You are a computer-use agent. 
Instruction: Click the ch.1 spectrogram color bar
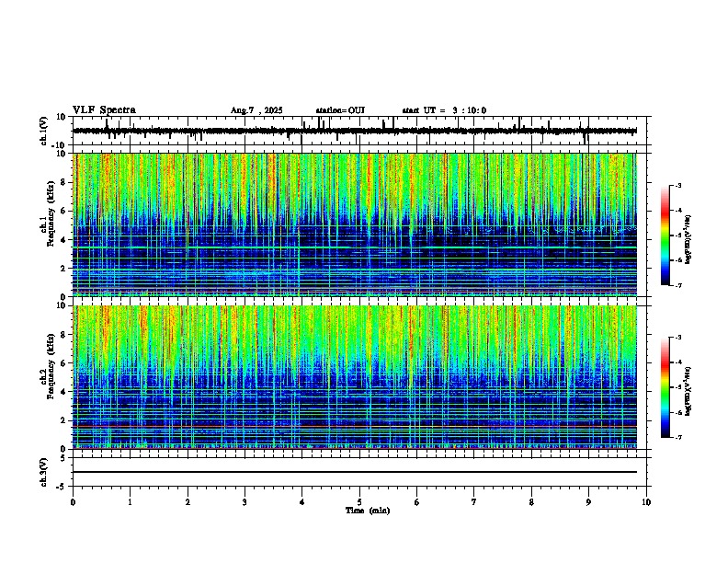click(665, 236)
